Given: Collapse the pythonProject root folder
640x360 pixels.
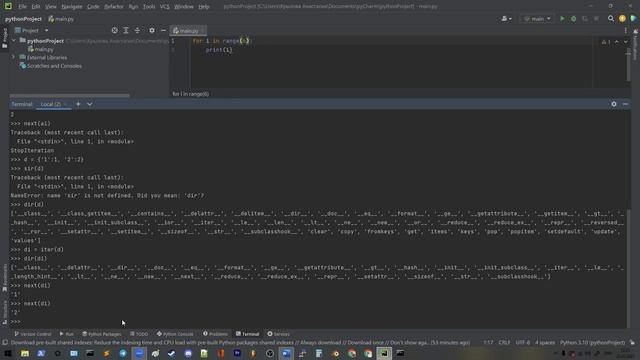Looking at the screenshot, I should pyautogui.click(x=14, y=41).
